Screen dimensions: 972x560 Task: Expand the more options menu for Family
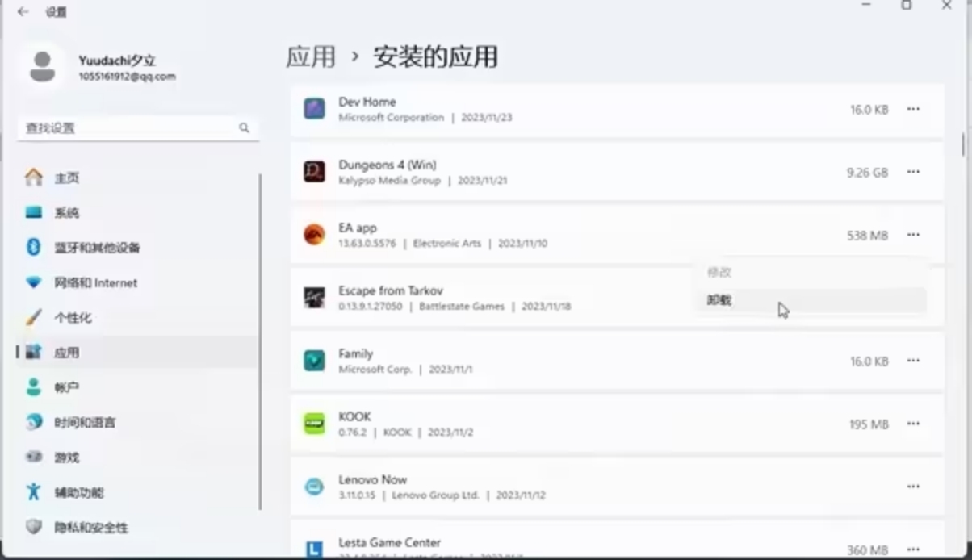pyautogui.click(x=913, y=361)
